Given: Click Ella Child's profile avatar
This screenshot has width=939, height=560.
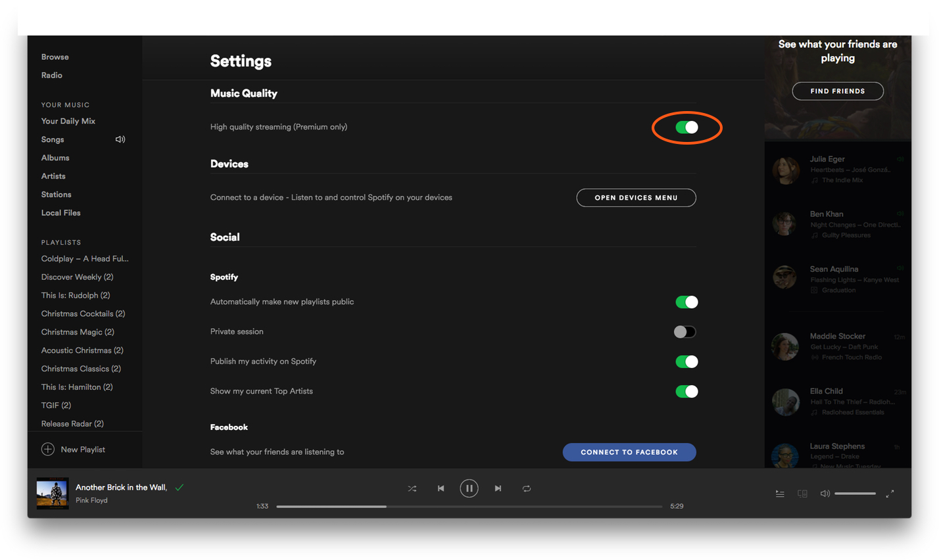Looking at the screenshot, I should click(785, 402).
